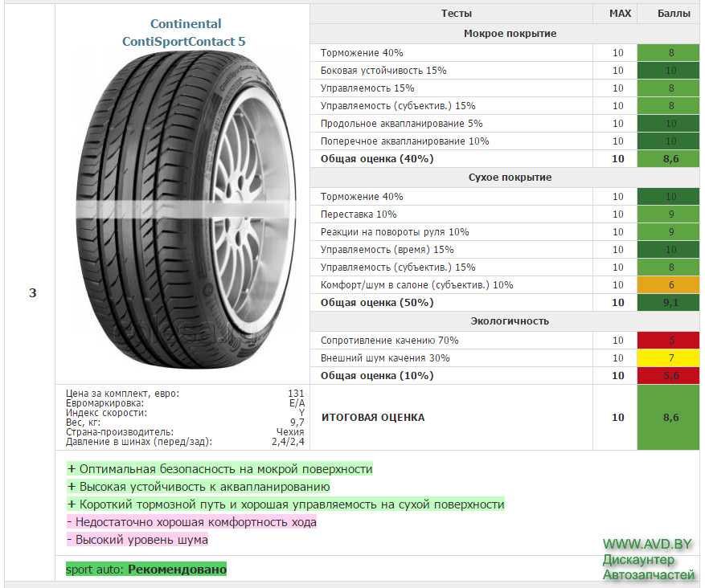Select the "Тесты" column header

pos(457,14)
